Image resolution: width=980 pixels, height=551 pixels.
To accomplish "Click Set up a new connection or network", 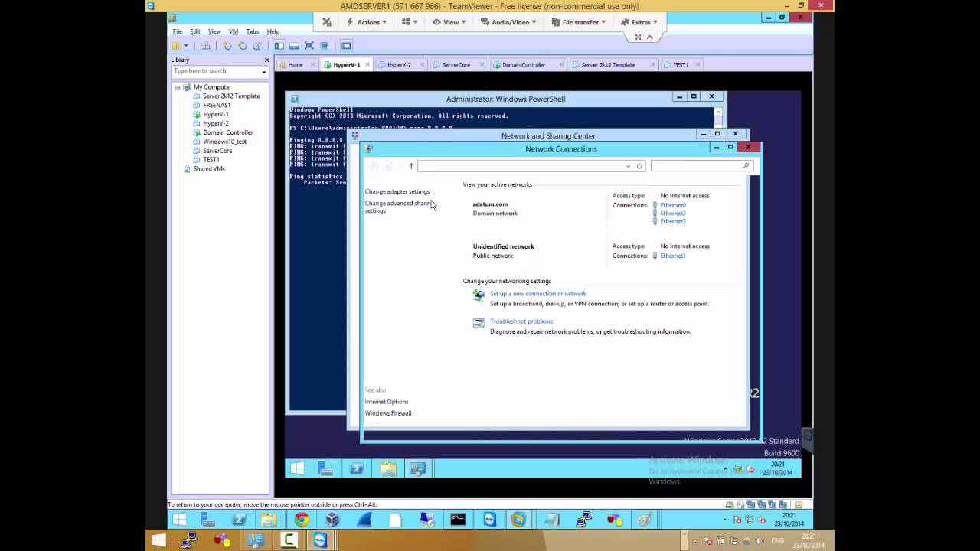I will 538,294.
